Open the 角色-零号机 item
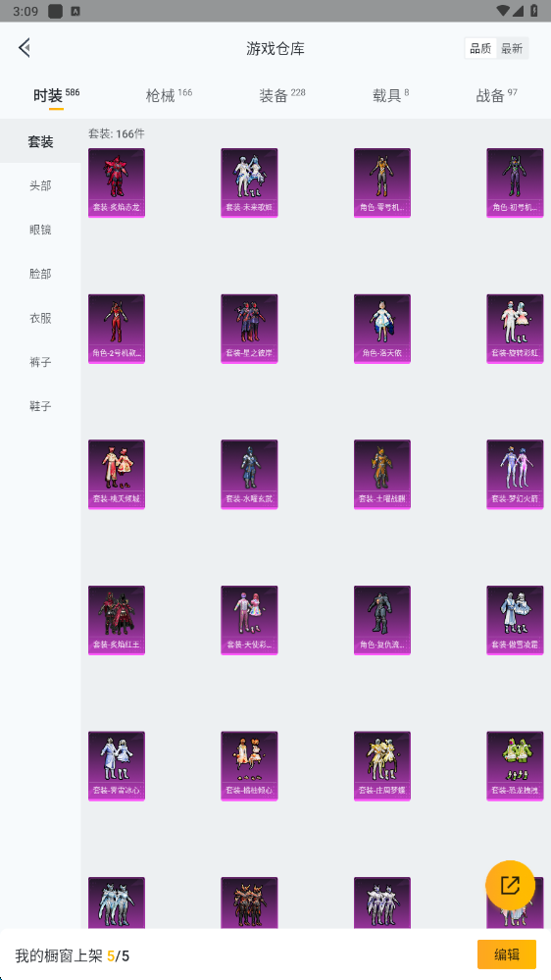Image resolution: width=551 pixels, height=980 pixels. click(382, 182)
